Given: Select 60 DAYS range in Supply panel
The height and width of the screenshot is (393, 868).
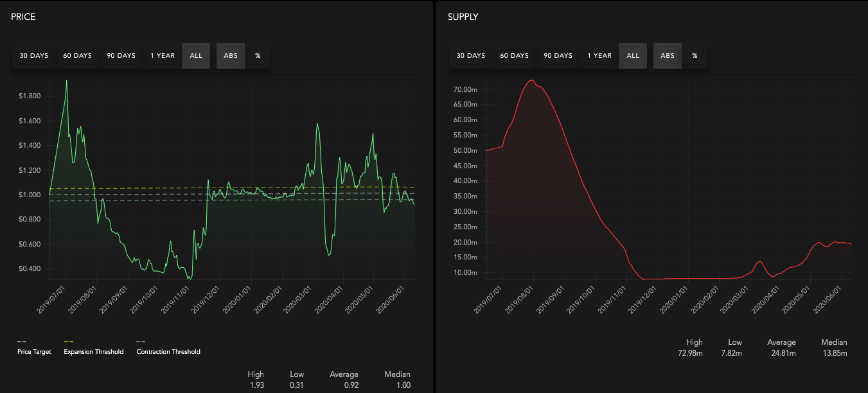Looking at the screenshot, I should tap(514, 56).
